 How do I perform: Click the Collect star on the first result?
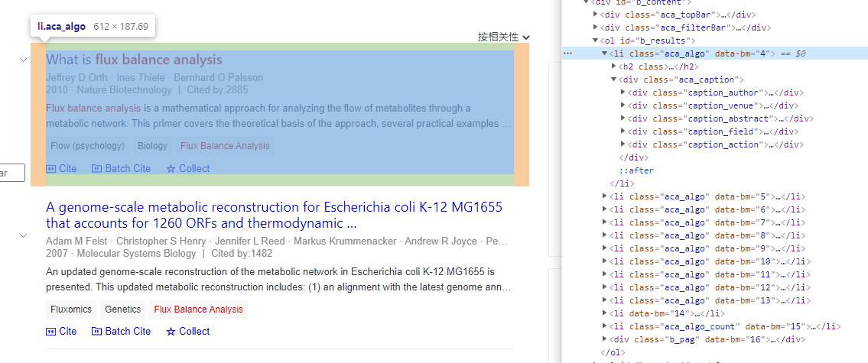pos(171,169)
